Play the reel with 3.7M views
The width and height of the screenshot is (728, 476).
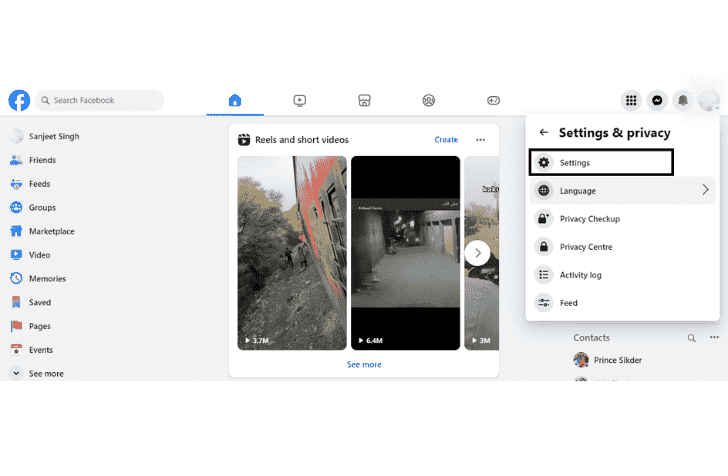pyautogui.click(x=292, y=253)
